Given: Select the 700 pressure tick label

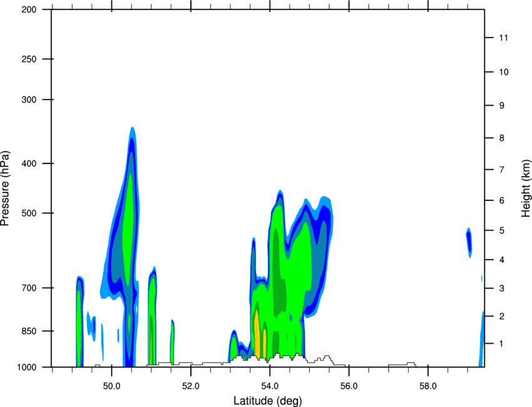Looking at the screenshot, I should pyautogui.click(x=29, y=288).
